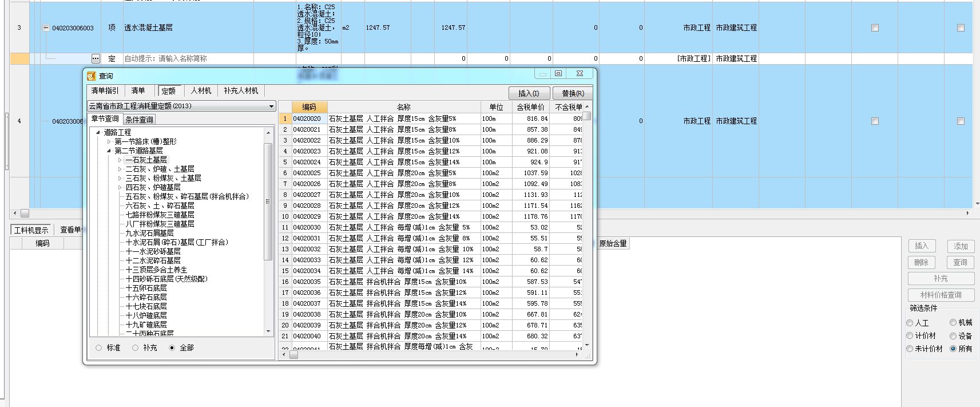Image resolution: width=980 pixels, height=407 pixels.
Task: Click the 含税单价 column header
Action: 530,107
